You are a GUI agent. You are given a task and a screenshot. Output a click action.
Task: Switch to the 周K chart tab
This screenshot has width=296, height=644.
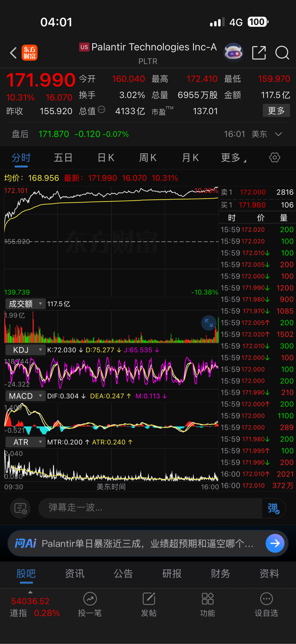tap(148, 157)
